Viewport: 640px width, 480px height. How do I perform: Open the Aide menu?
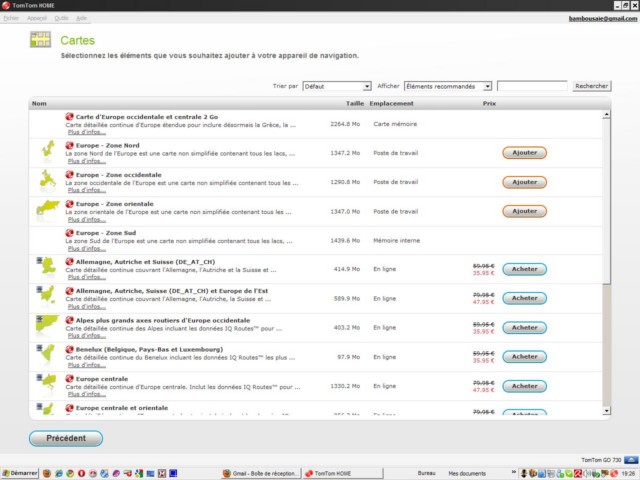pos(81,18)
